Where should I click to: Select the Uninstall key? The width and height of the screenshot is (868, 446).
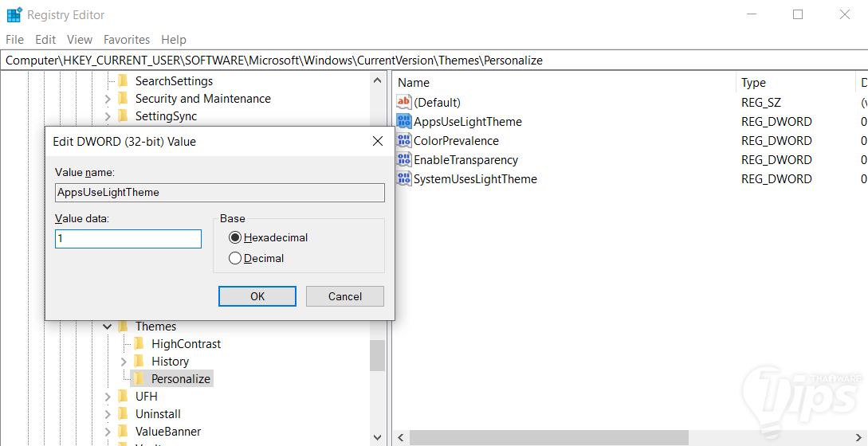[158, 414]
